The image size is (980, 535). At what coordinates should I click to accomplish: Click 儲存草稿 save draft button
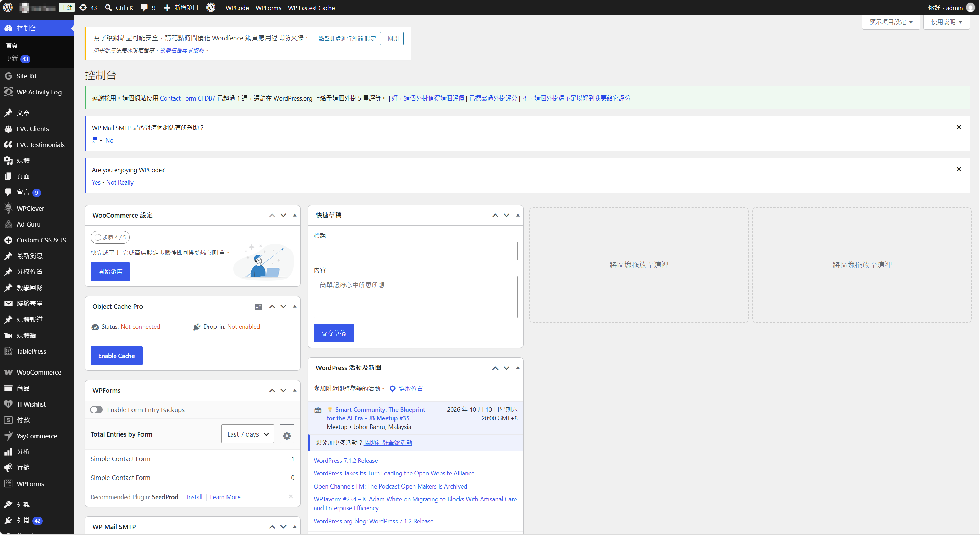click(x=334, y=333)
